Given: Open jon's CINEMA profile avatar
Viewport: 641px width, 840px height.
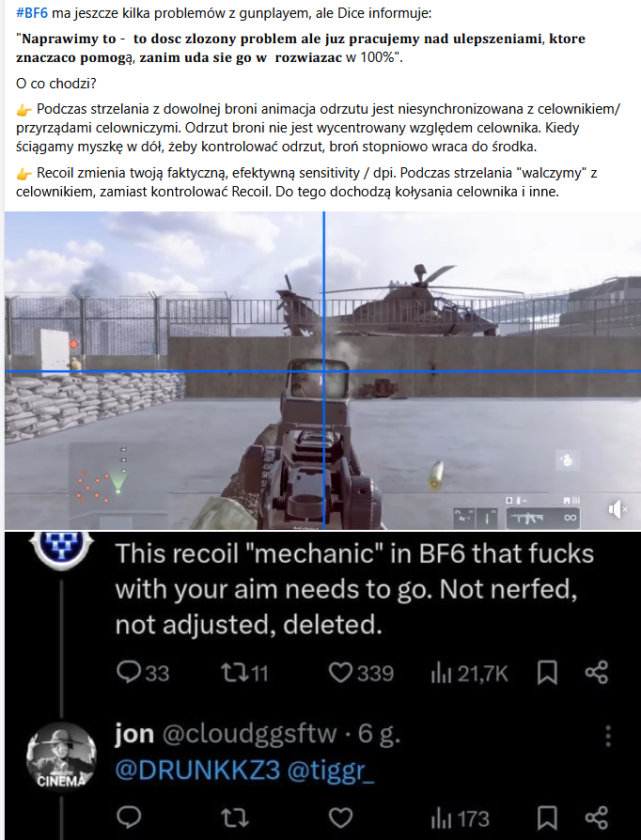Looking at the screenshot, I should point(61,756).
